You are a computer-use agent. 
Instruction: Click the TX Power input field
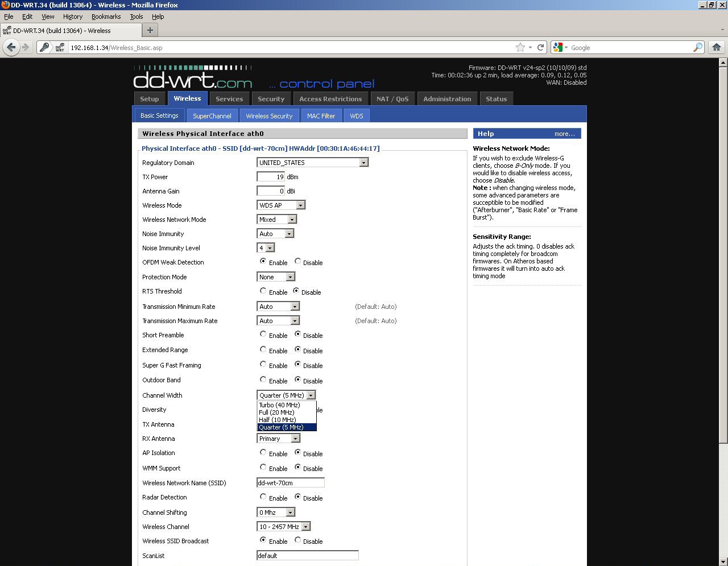coord(271,176)
